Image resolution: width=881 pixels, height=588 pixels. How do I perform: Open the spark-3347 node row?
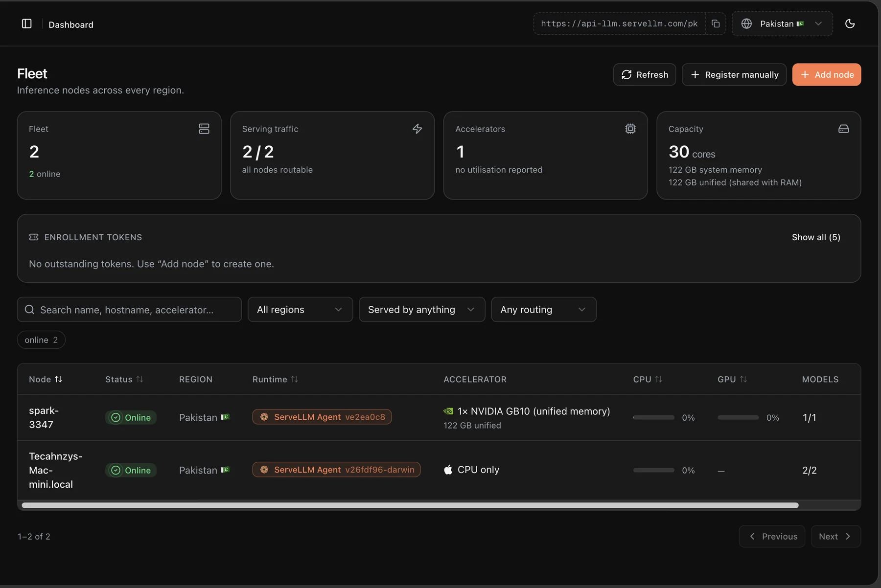439,417
